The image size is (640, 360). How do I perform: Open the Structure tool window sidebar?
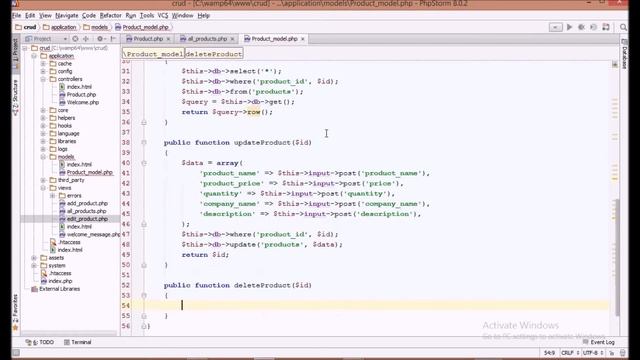pos(16,98)
